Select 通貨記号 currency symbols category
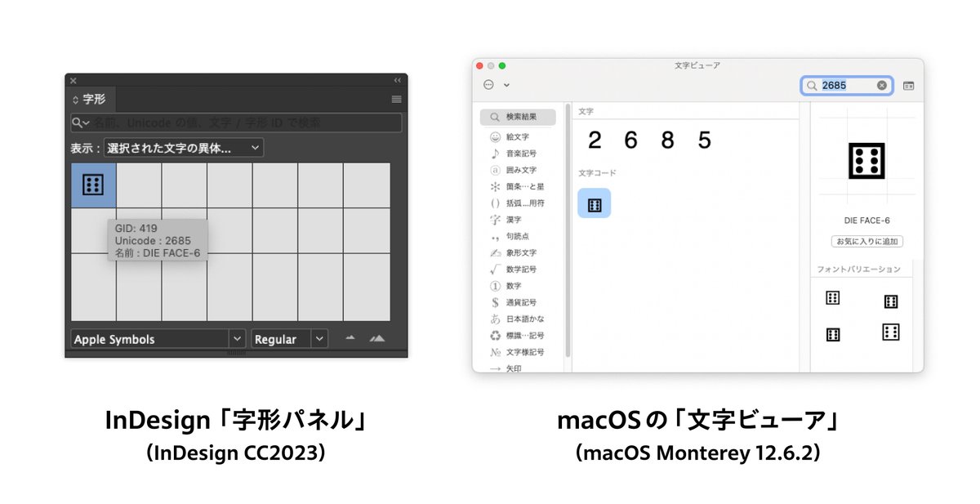Image resolution: width=980 pixels, height=504 pixels. click(x=518, y=302)
